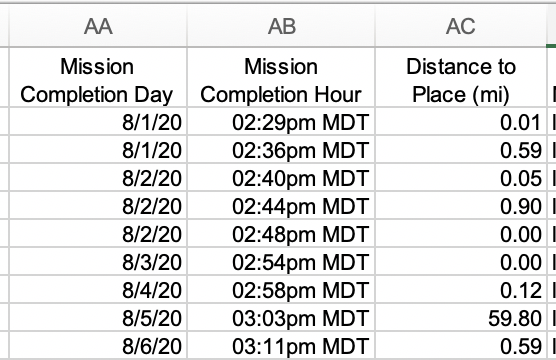Screen dimensions: 556x360
Task: Click the distance cell with 0.12
Action: pyautogui.click(x=461, y=290)
